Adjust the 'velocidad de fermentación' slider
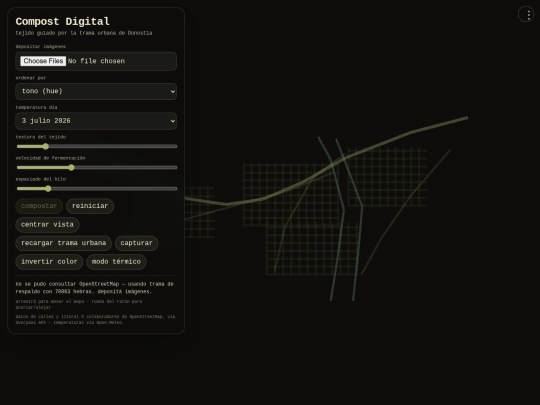Viewport: 540px width, 405px height. [97, 167]
